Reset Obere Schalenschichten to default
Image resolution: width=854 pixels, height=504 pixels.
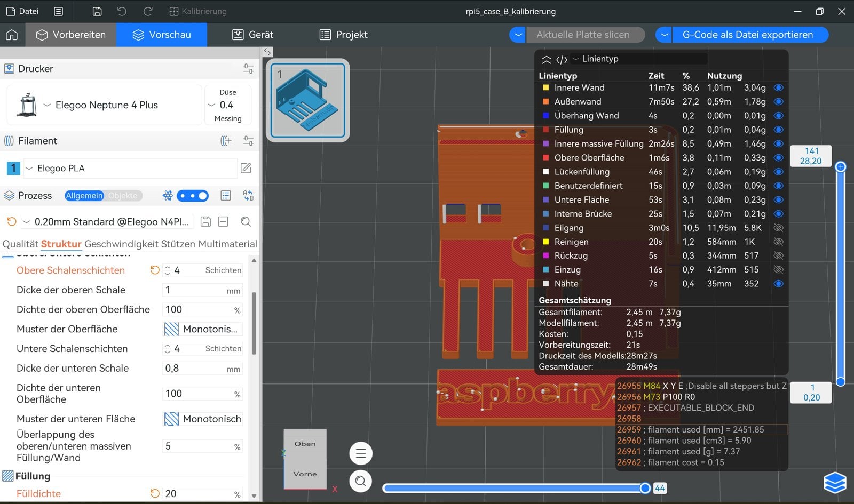tap(155, 270)
